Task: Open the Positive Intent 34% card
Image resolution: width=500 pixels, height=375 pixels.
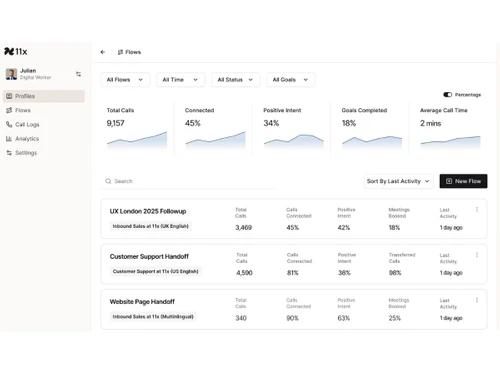Action: [293, 129]
